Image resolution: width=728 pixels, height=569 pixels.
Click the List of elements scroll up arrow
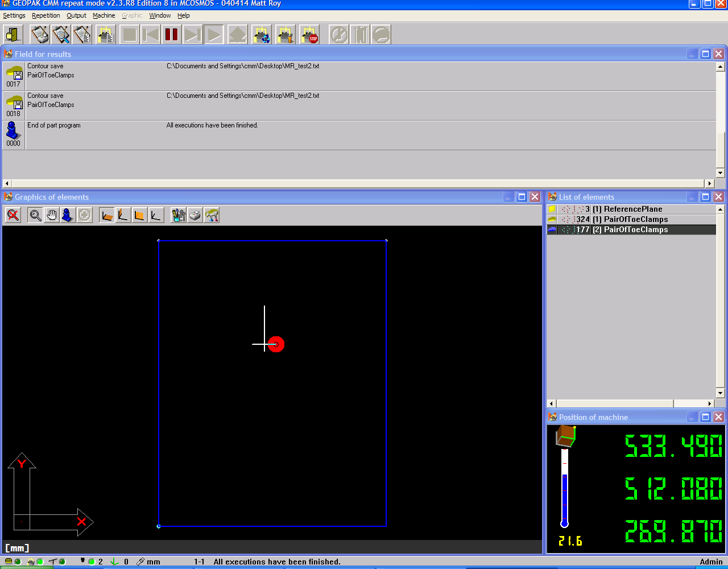tap(720, 209)
